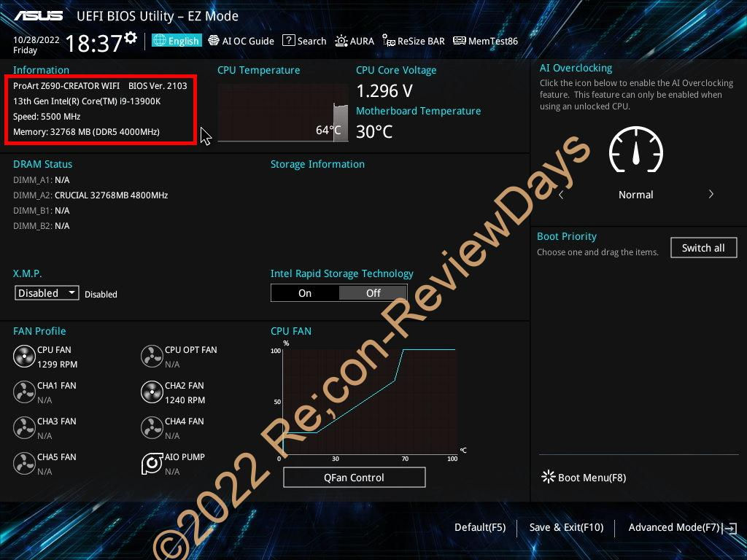The width and height of the screenshot is (747, 560).
Task: Go to previous AI Overclocking mode arrow
Action: click(x=561, y=194)
